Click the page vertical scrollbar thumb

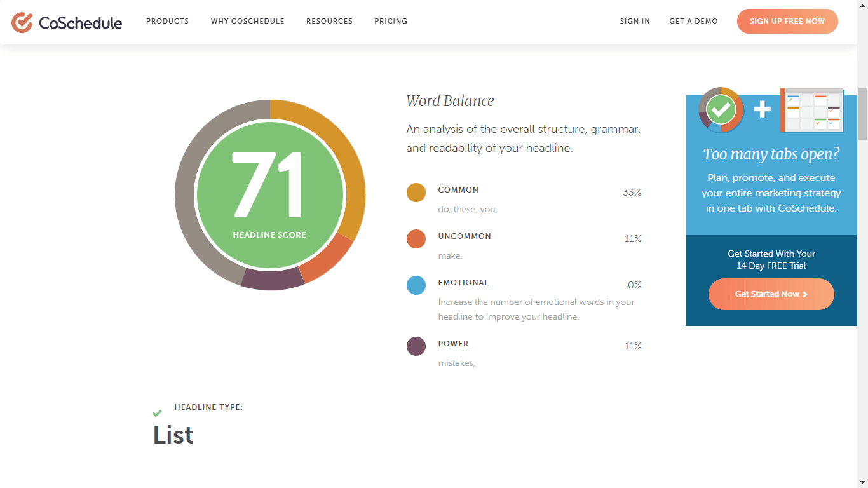point(862,113)
